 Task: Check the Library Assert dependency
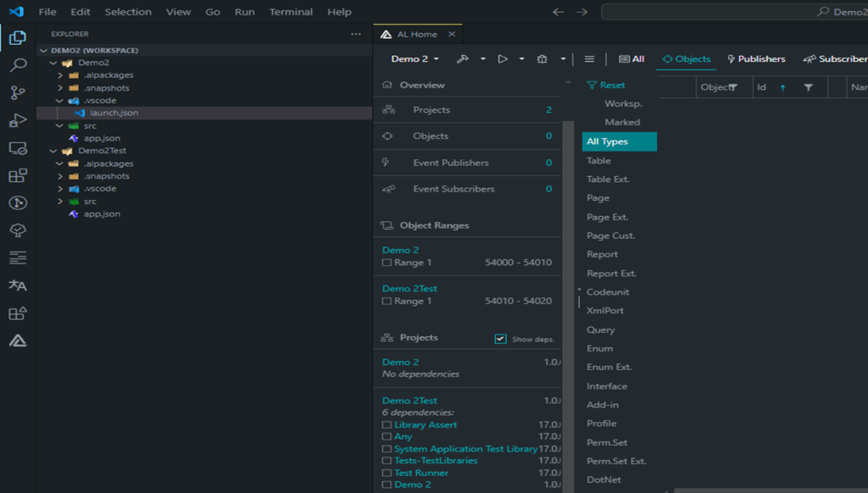coord(387,425)
